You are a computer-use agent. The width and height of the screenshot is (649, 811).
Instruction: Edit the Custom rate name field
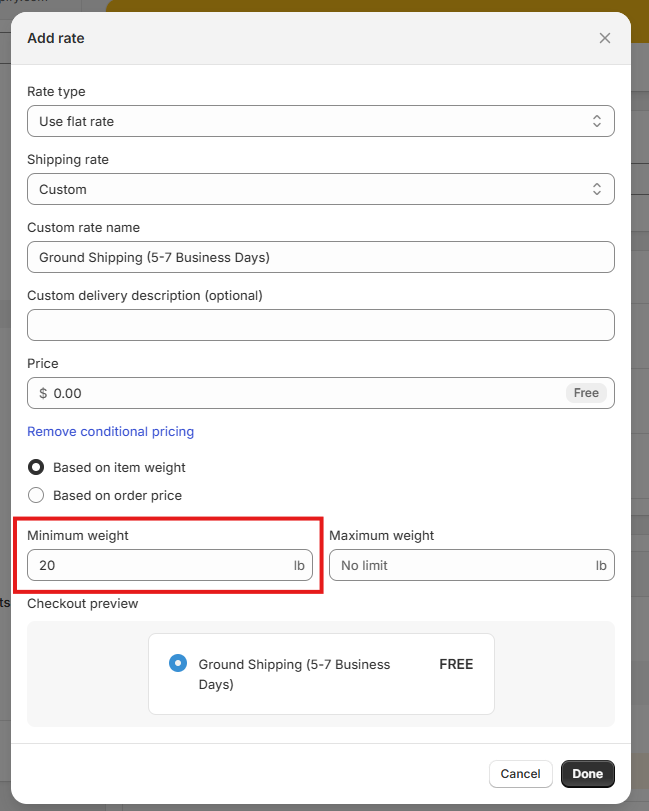click(x=320, y=257)
